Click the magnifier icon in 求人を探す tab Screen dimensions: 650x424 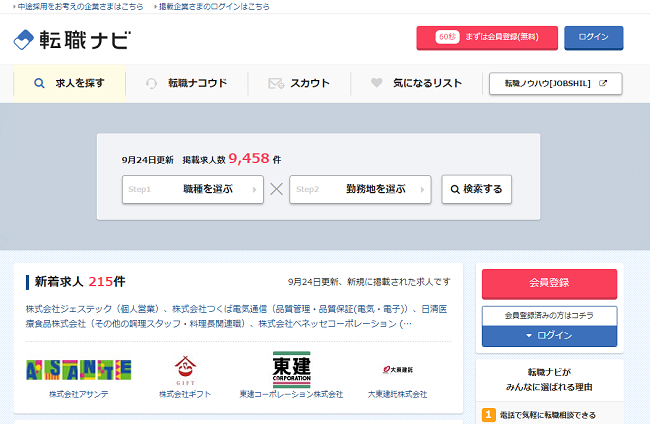coord(39,83)
